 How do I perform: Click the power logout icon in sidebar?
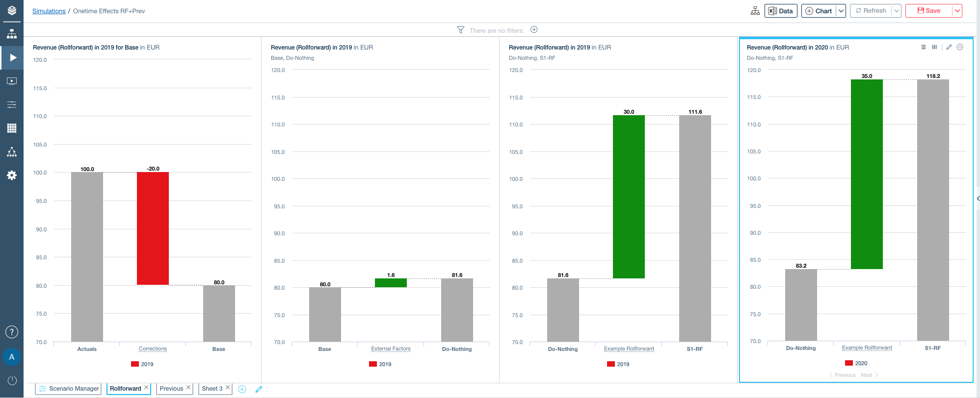coord(12,380)
